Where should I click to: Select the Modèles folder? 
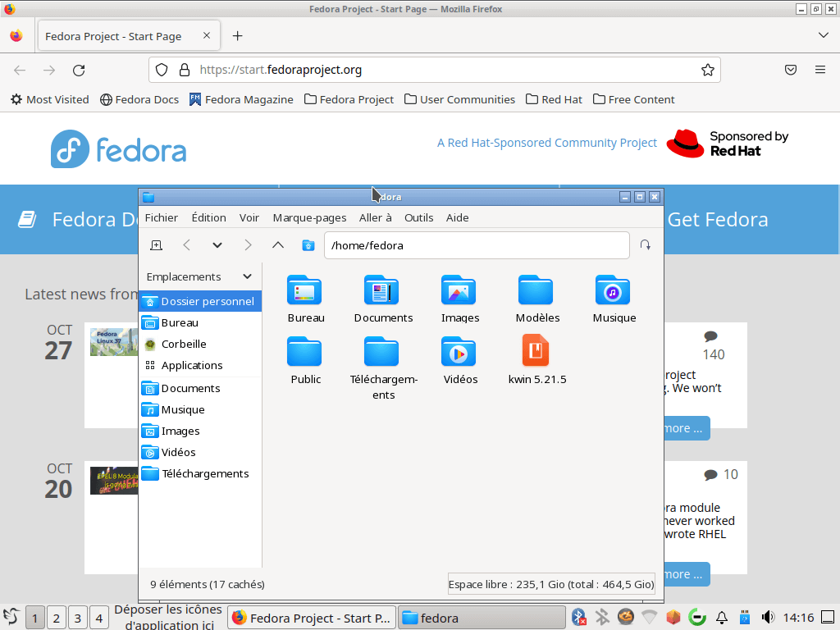pyautogui.click(x=536, y=290)
